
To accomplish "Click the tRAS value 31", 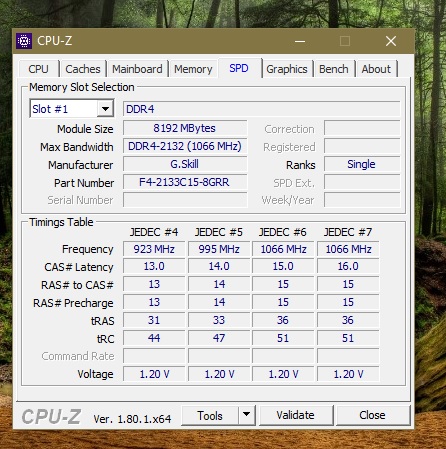I will (154, 320).
